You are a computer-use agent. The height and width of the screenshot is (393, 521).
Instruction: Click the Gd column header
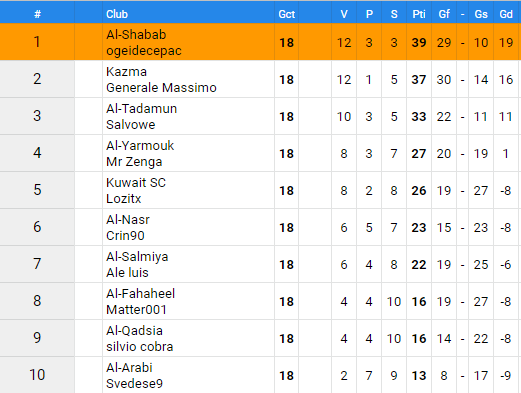[506, 14]
